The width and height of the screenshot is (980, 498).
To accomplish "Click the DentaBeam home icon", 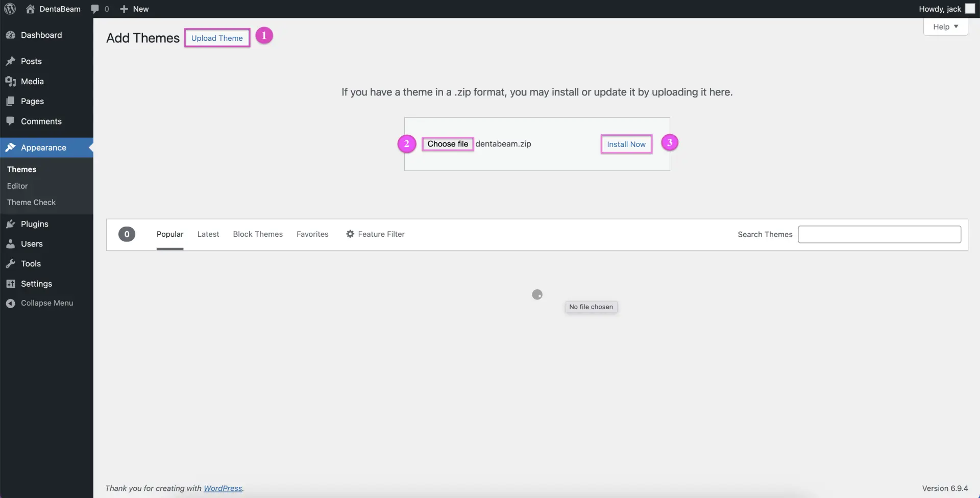I will (30, 9).
